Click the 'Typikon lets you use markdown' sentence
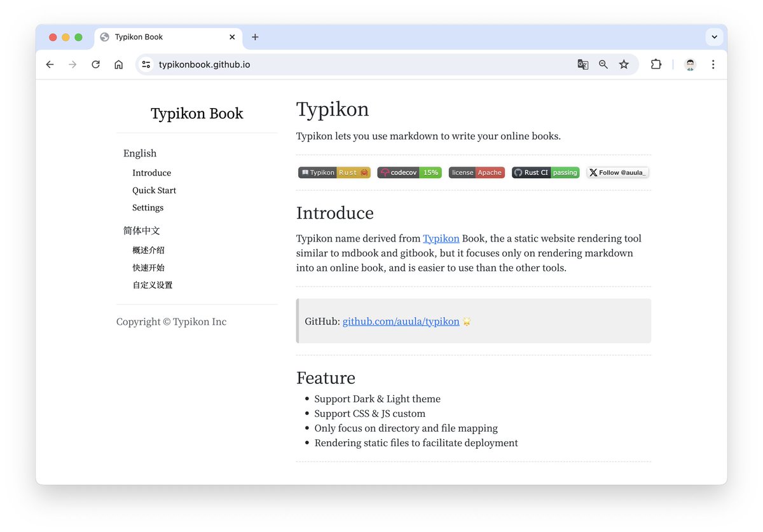The width and height of the screenshot is (763, 532). [429, 136]
